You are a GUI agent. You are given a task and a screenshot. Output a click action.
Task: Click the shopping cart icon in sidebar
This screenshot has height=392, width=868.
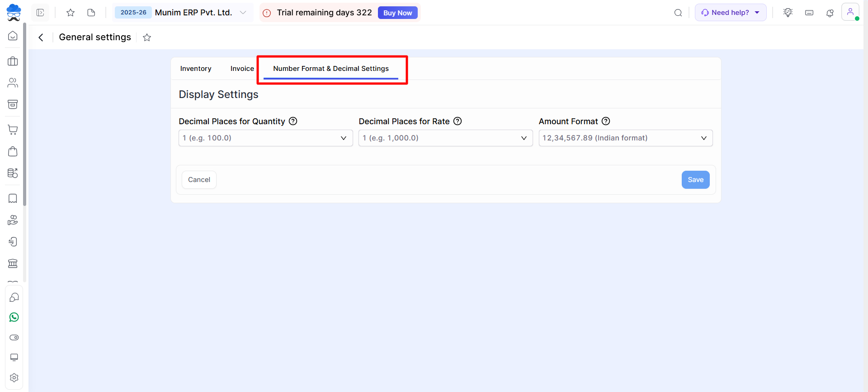pos(13,130)
